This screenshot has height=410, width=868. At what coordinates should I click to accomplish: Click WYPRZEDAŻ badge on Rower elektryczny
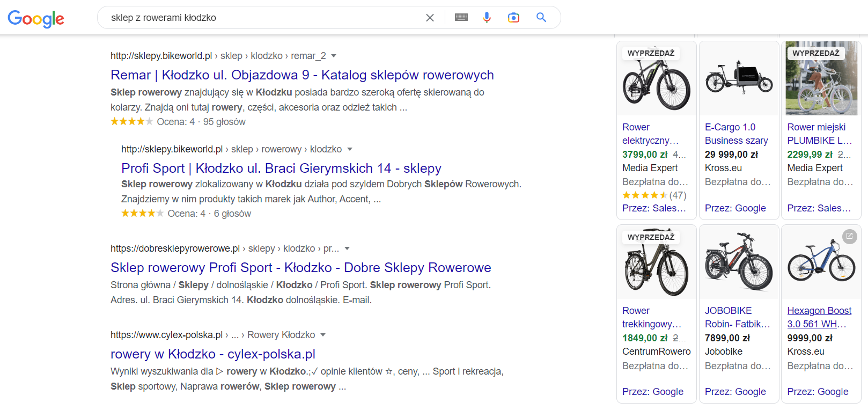coord(651,53)
